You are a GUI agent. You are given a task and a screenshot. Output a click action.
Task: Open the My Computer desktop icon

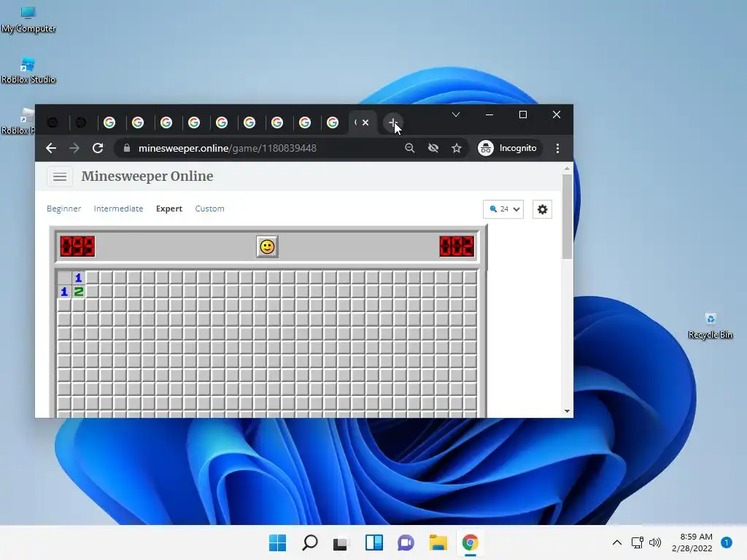(x=28, y=19)
